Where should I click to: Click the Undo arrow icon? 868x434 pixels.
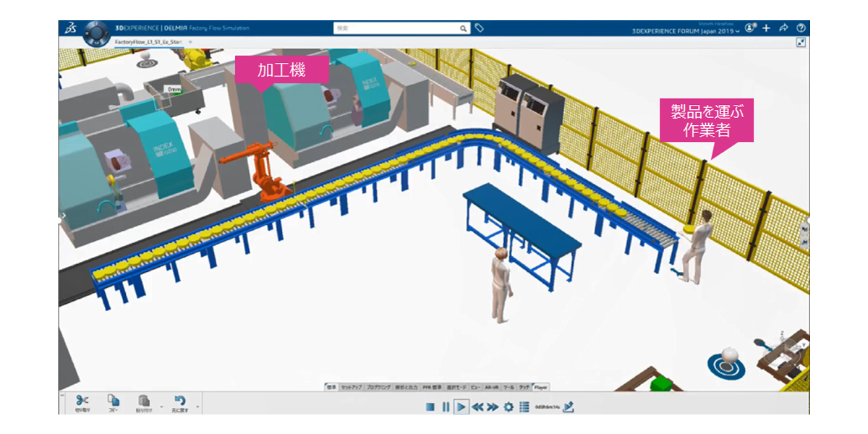point(181,401)
